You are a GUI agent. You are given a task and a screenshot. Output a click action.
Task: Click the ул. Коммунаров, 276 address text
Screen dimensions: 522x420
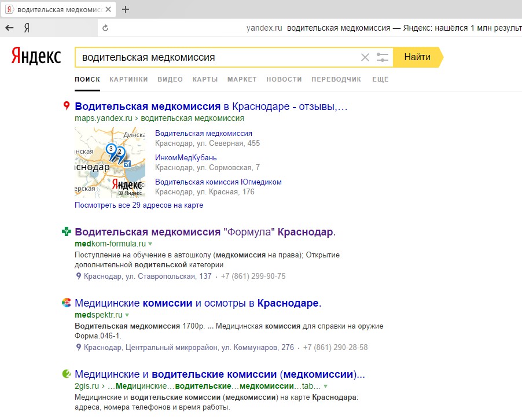coord(189,348)
